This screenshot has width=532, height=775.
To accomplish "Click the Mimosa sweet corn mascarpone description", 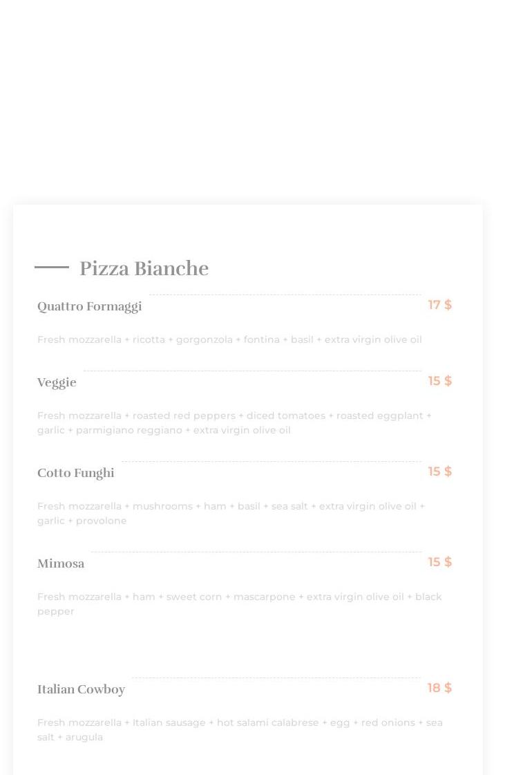I will (239, 603).
